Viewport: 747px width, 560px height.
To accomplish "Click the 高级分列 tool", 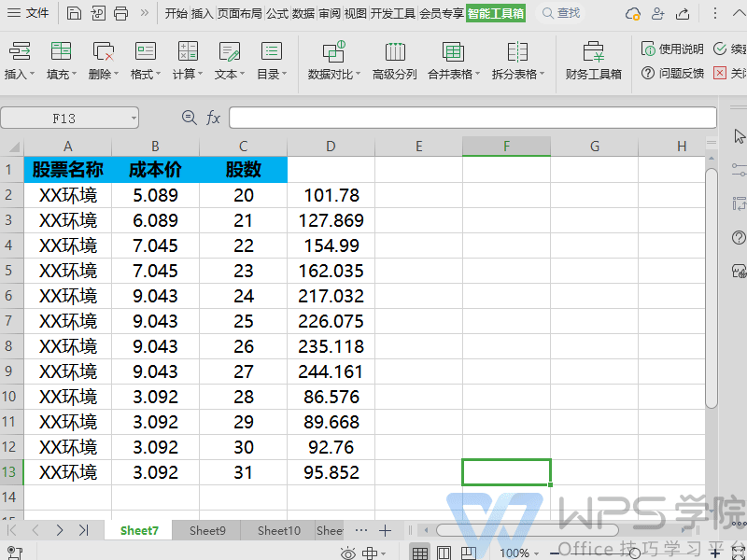I will point(394,61).
